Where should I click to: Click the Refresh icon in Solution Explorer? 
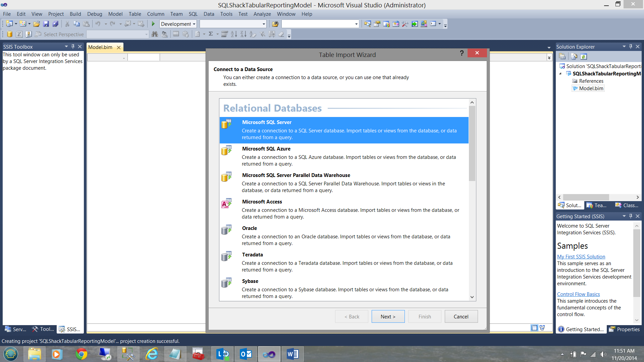tap(584, 57)
